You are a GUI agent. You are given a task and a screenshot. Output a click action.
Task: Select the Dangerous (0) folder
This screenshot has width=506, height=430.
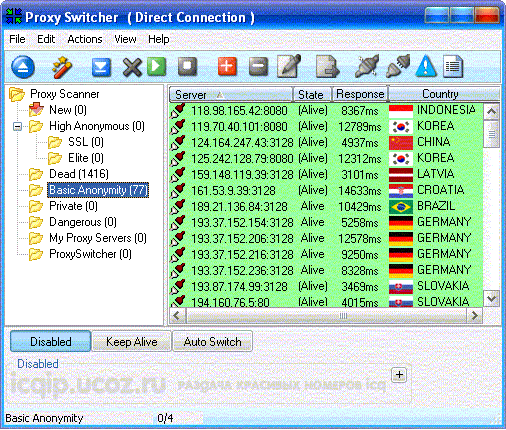(83, 222)
